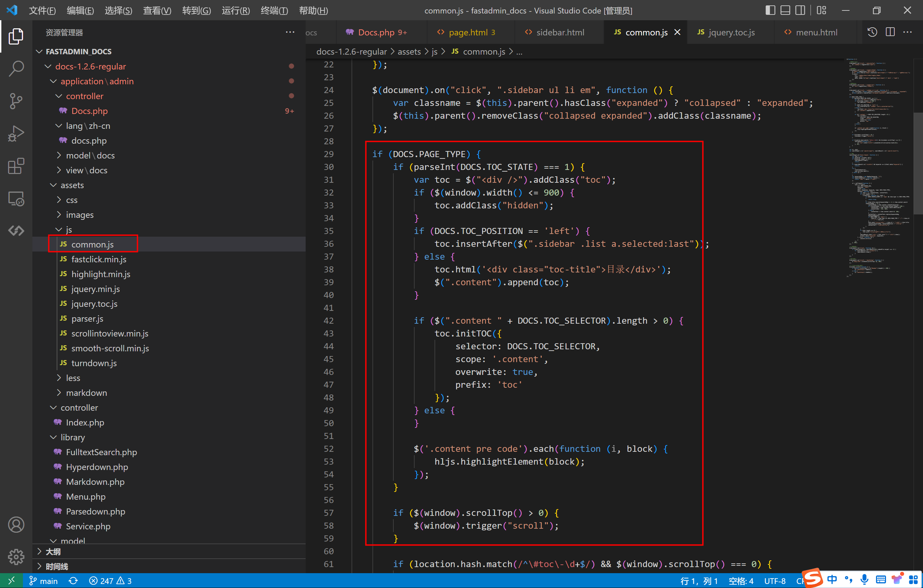This screenshot has height=588, width=923.
Task: Switch to the Docs.php editor tab
Action: pyautogui.click(x=382, y=33)
